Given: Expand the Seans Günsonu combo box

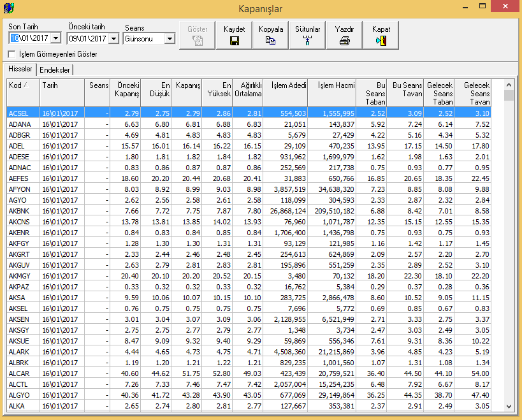Looking at the screenshot, I should [x=170, y=39].
